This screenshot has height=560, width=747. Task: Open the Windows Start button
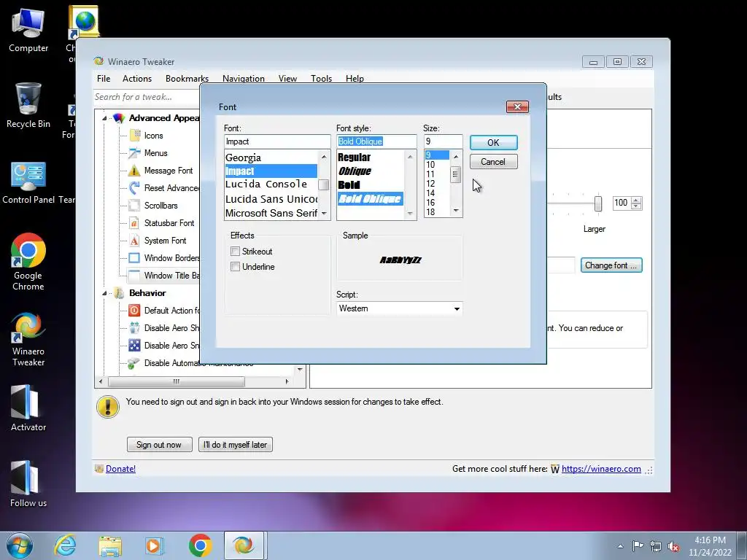coord(20,545)
